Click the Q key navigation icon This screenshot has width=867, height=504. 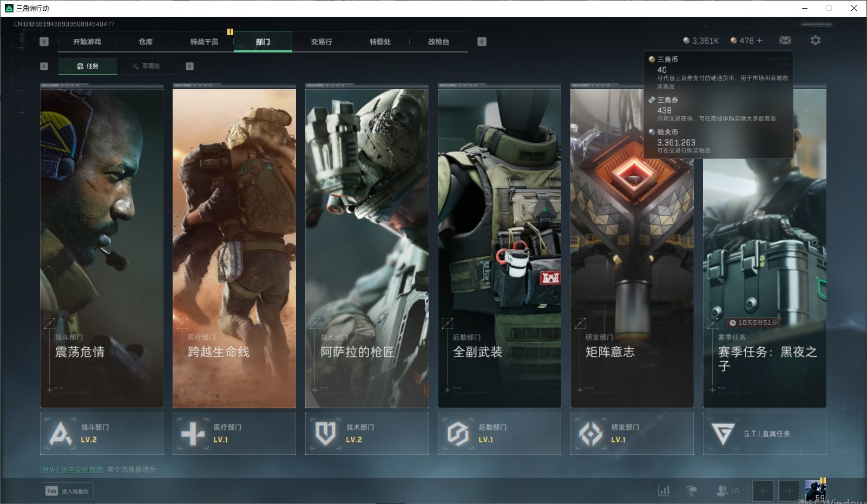pos(44,42)
